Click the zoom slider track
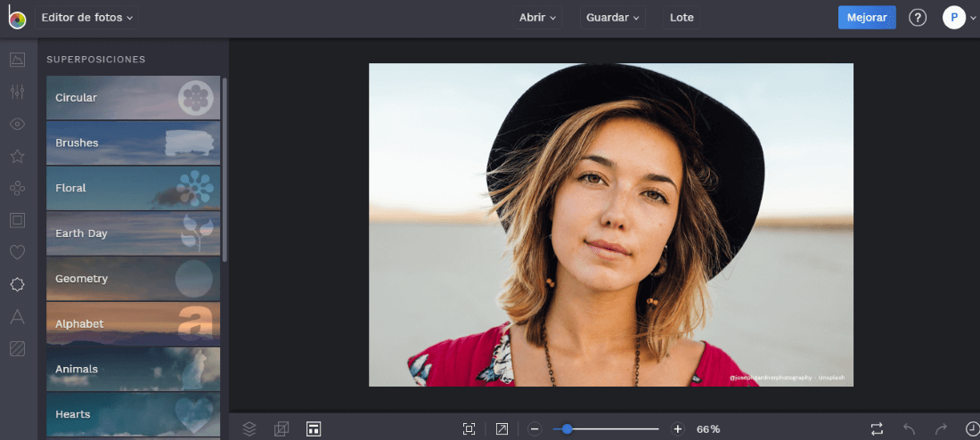Screen dimensions: 980x440 pos(615,428)
